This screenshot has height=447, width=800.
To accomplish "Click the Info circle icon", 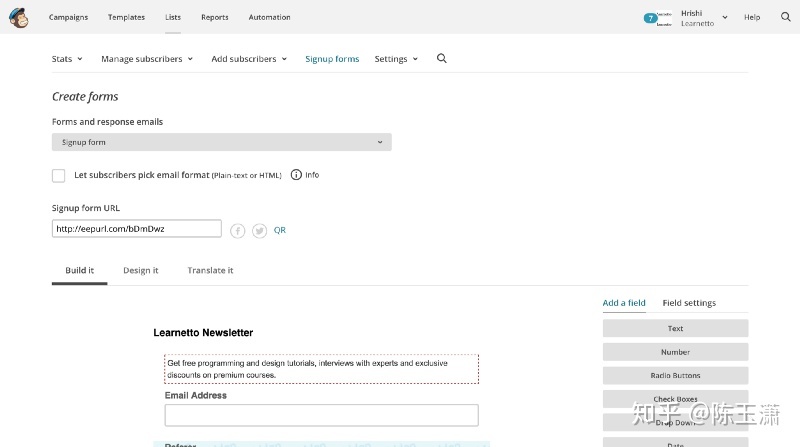I will [x=296, y=175].
